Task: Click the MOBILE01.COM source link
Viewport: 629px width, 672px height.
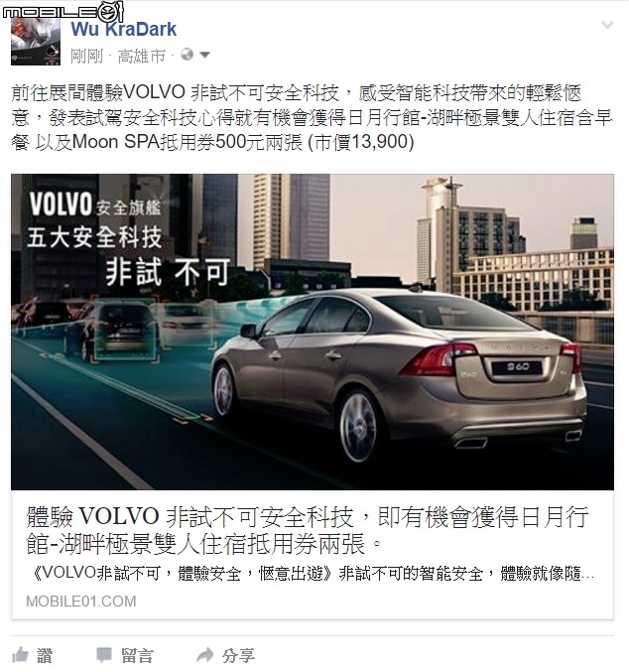Action: tap(81, 602)
